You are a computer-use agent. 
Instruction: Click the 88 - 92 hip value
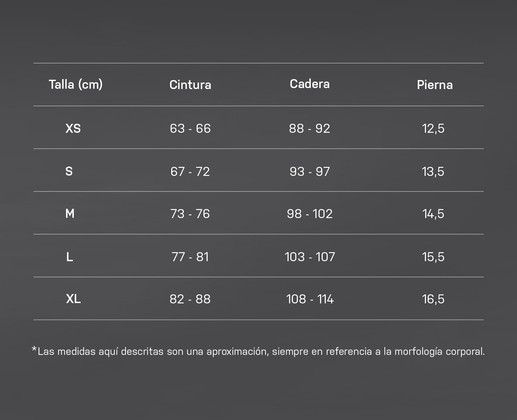310,128
